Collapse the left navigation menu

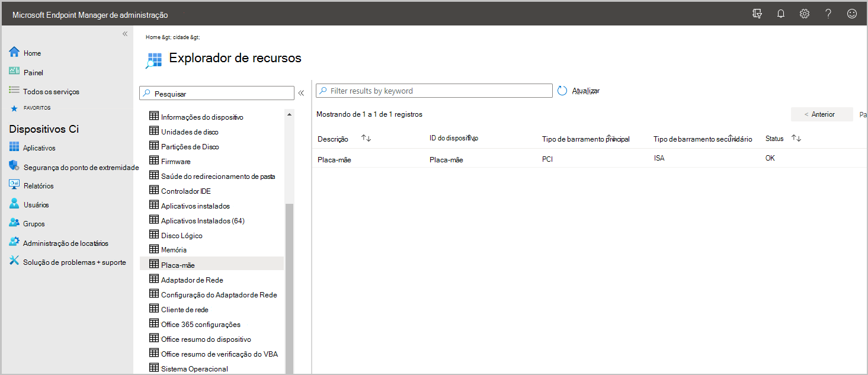(125, 34)
